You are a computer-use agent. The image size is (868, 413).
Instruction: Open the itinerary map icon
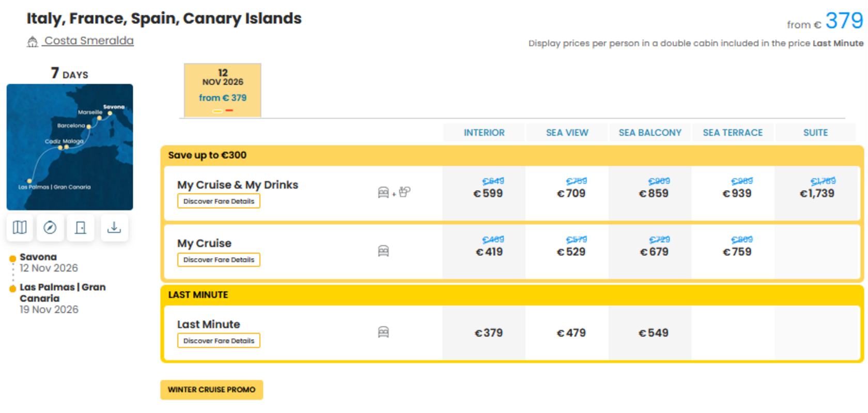[20, 228]
